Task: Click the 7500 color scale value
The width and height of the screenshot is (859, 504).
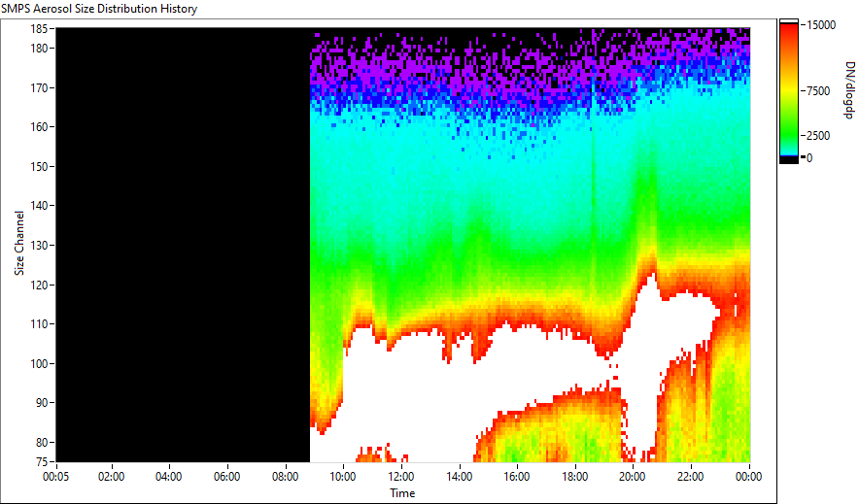Action: pos(818,91)
